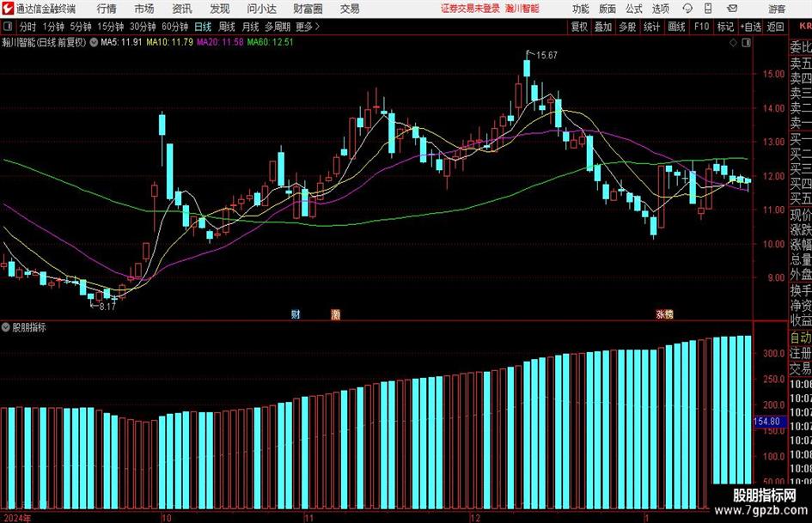The image size is (812, 523).
Task: Switch to the 60分钟 period tab
Action: pyautogui.click(x=175, y=27)
